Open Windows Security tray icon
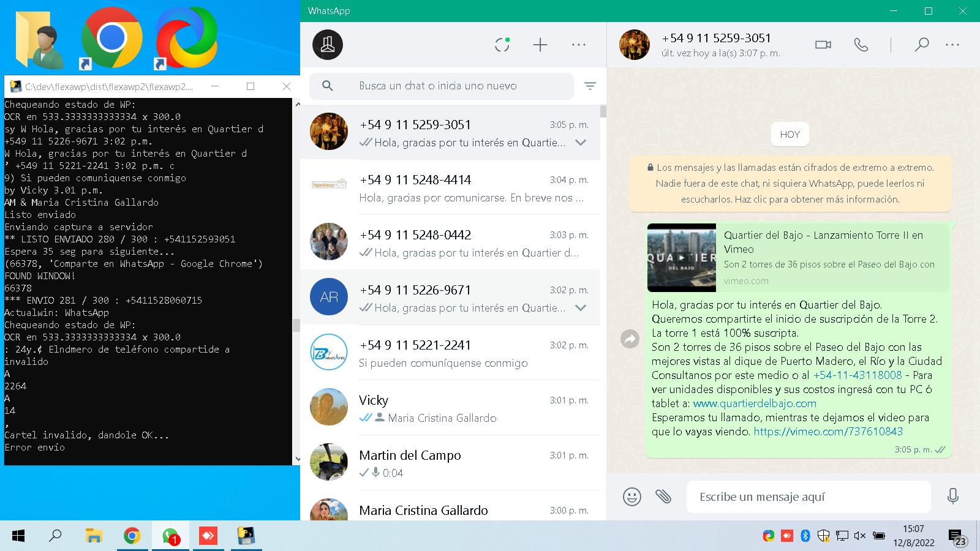This screenshot has width=980, height=551. [824, 536]
